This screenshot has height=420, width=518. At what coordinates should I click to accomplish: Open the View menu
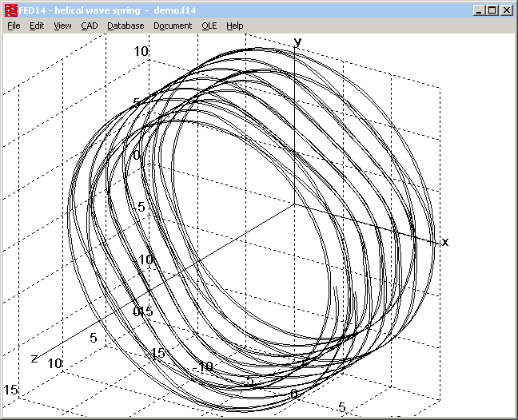coord(62,26)
